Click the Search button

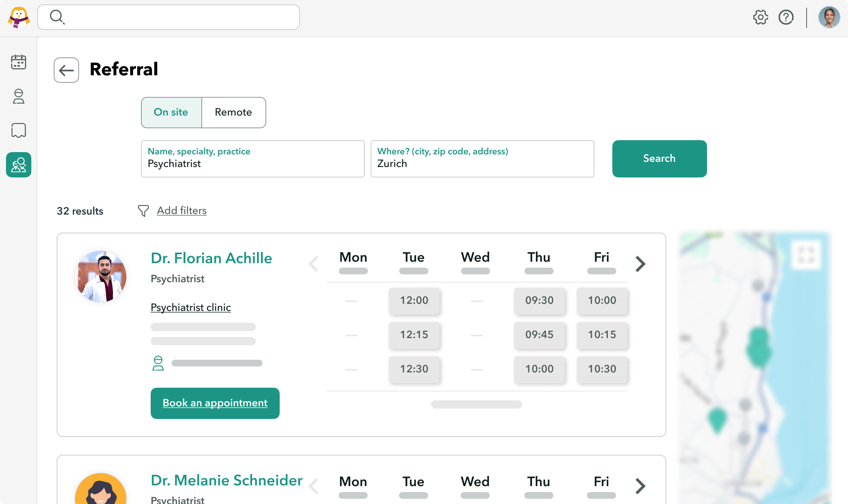coord(659,159)
